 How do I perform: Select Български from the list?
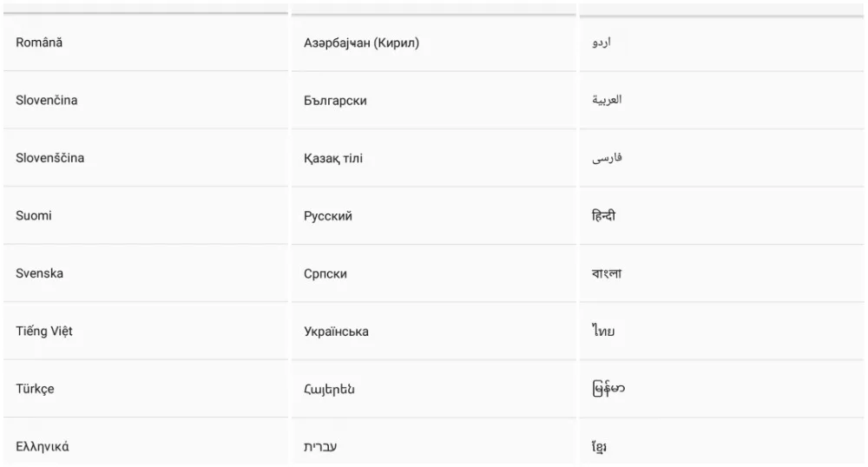335,101
